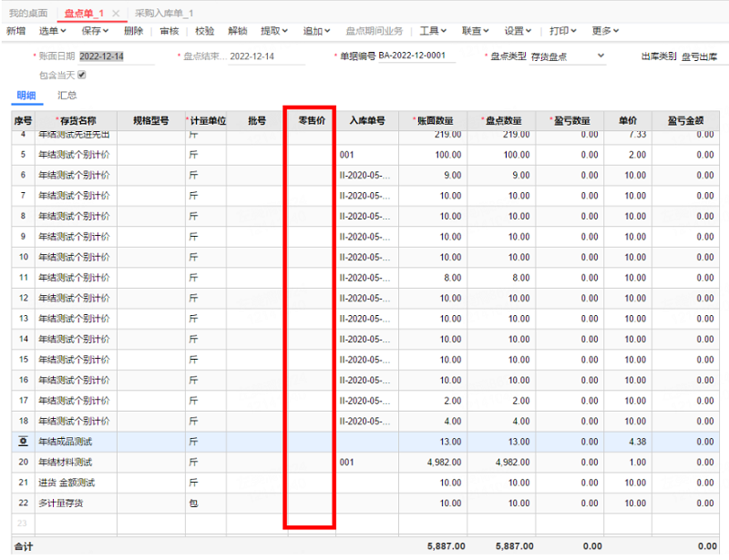Image resolution: width=729 pixels, height=560 pixels.
Task: Open the 打印 dropdown menu
Action: tap(563, 31)
